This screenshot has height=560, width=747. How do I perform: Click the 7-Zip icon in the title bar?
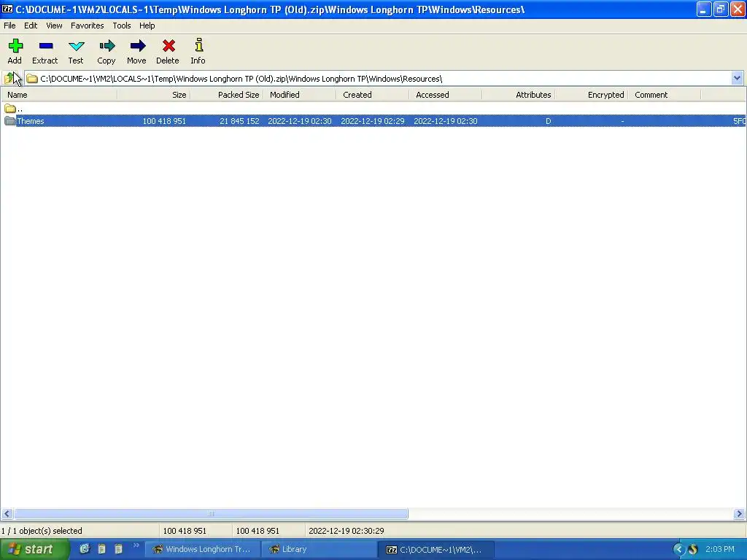7,9
